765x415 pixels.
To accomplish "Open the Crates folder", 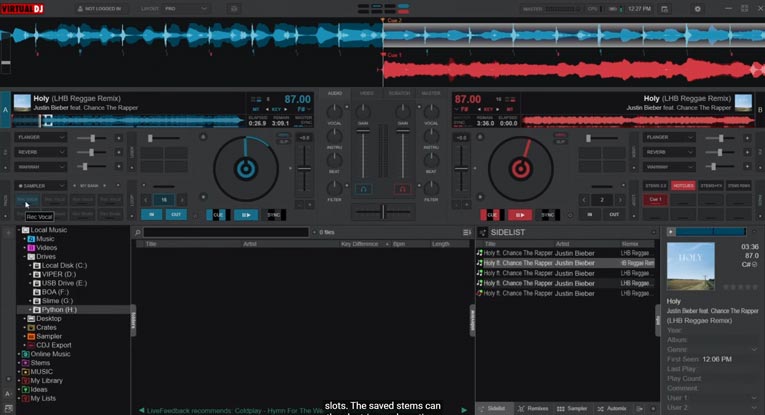I will click(46, 327).
